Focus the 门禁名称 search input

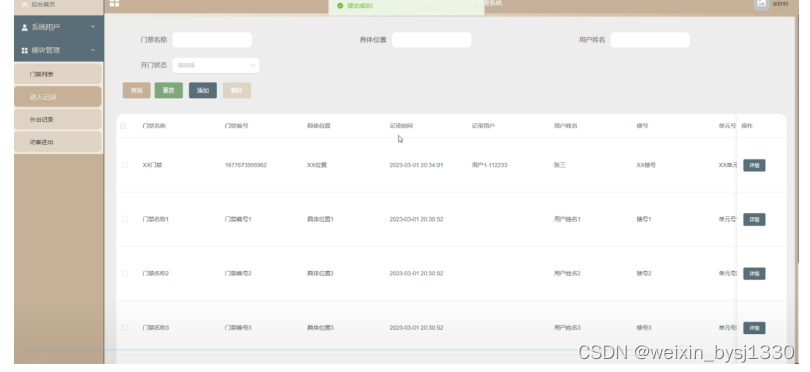pos(212,40)
